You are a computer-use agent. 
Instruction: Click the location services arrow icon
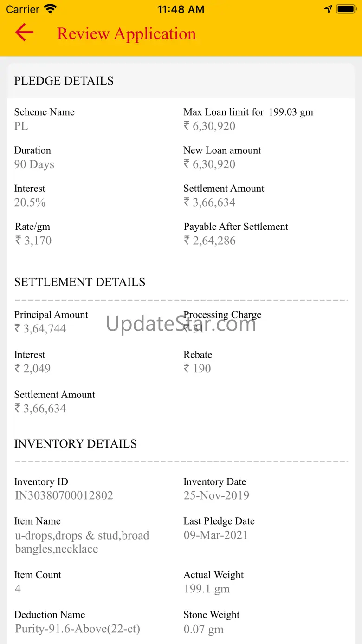[328, 9]
